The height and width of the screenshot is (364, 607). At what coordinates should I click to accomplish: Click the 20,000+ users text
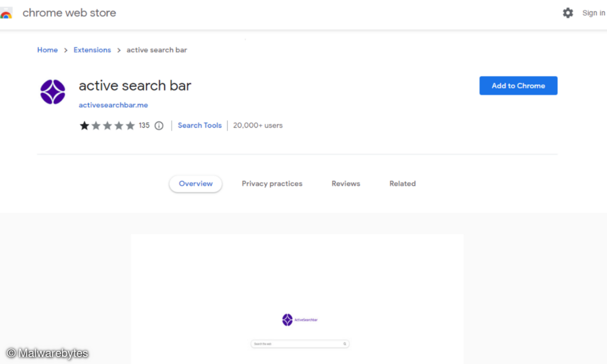click(x=258, y=125)
